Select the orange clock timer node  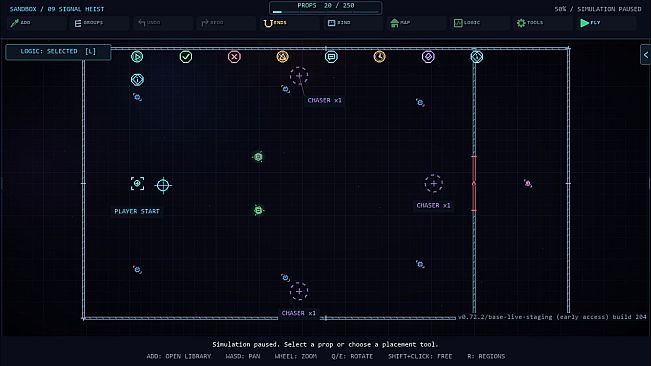pyautogui.click(x=379, y=56)
